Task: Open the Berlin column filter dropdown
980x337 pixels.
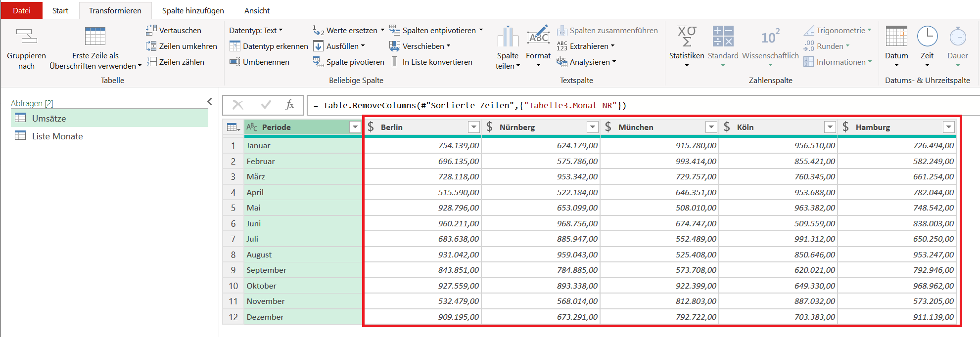Action: (473, 127)
